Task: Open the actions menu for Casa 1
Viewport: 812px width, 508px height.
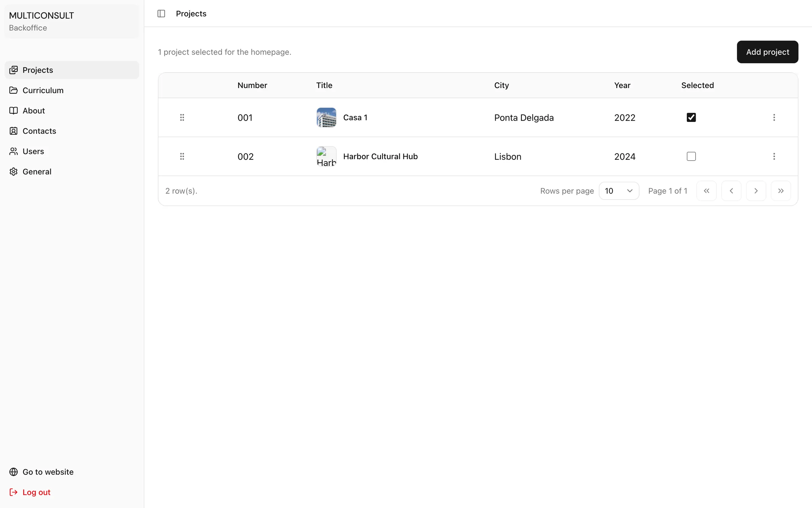Action: pos(774,118)
